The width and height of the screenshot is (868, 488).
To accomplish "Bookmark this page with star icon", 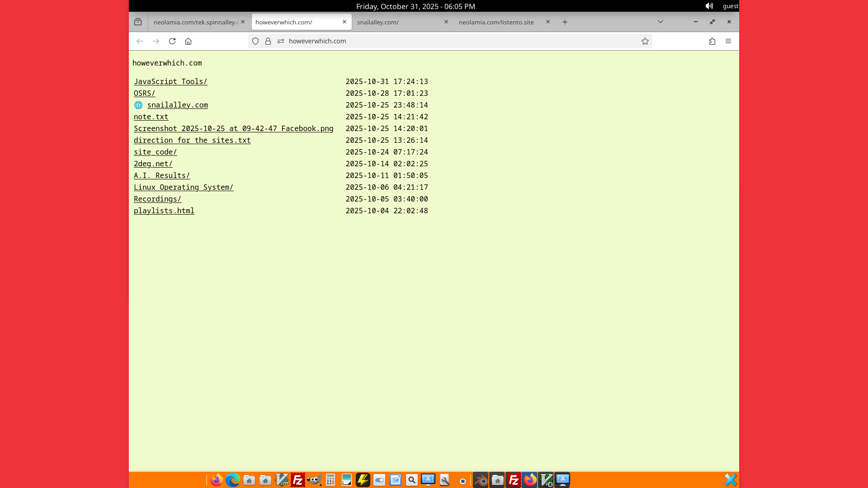I will (x=645, y=41).
